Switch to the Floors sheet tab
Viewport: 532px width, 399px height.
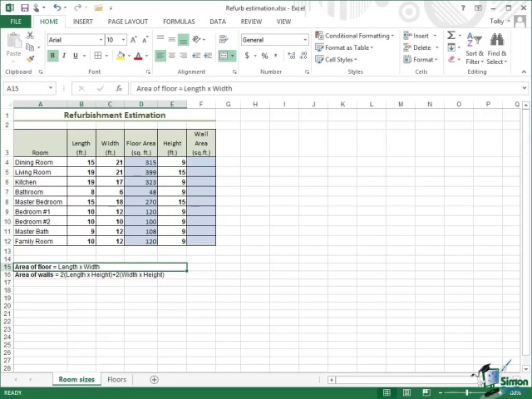click(116, 379)
